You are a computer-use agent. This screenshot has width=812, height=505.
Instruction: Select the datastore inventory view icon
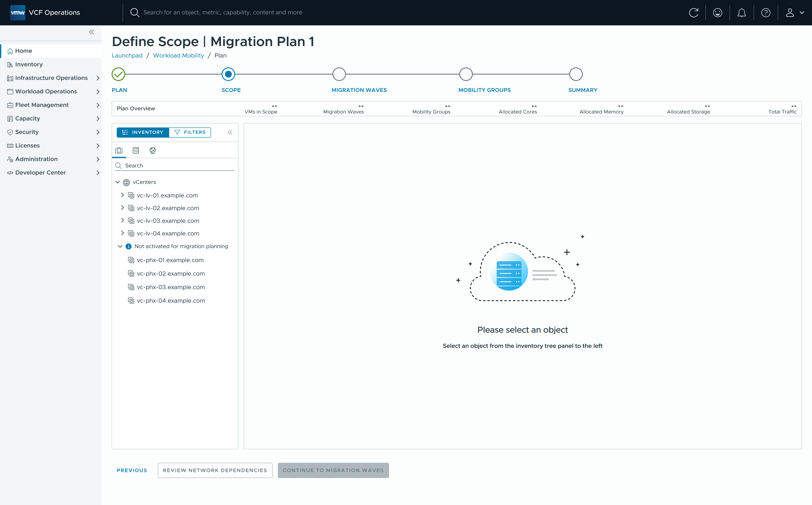[x=136, y=151]
